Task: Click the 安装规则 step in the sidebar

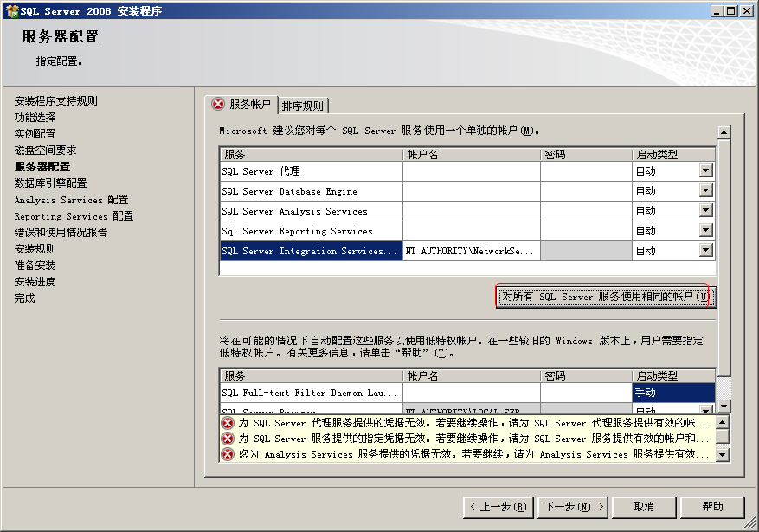Action: click(x=35, y=248)
